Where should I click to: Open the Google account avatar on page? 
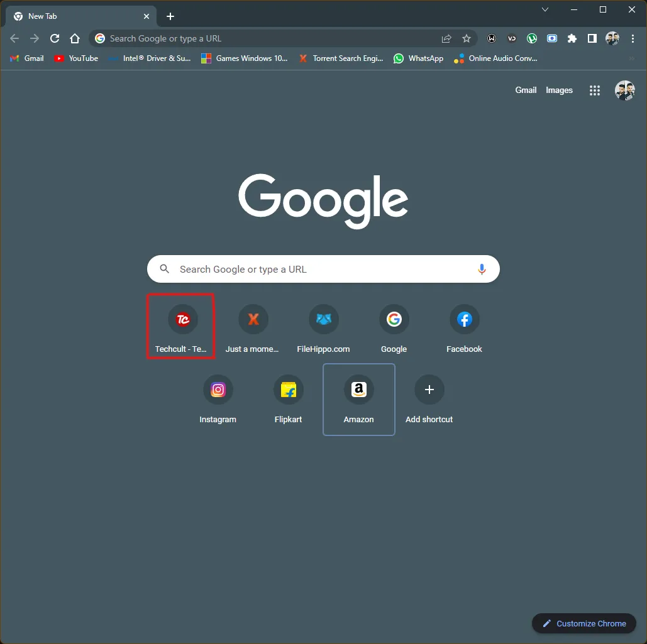pos(625,90)
